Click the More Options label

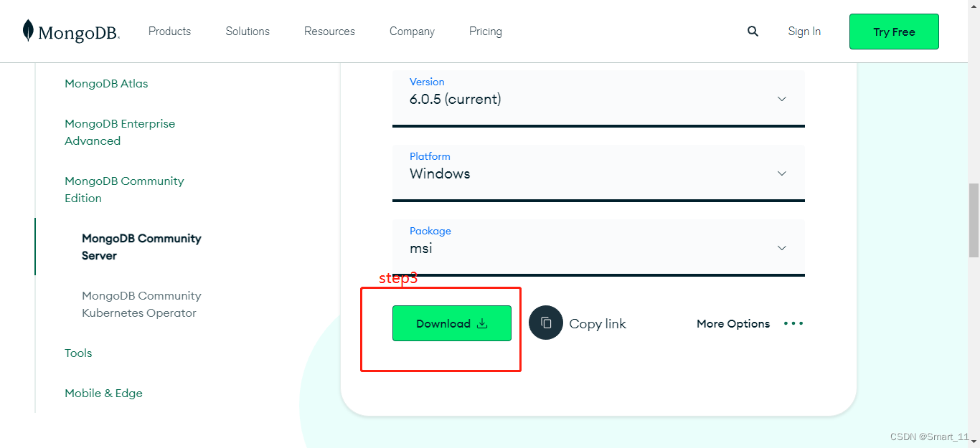[x=733, y=324]
